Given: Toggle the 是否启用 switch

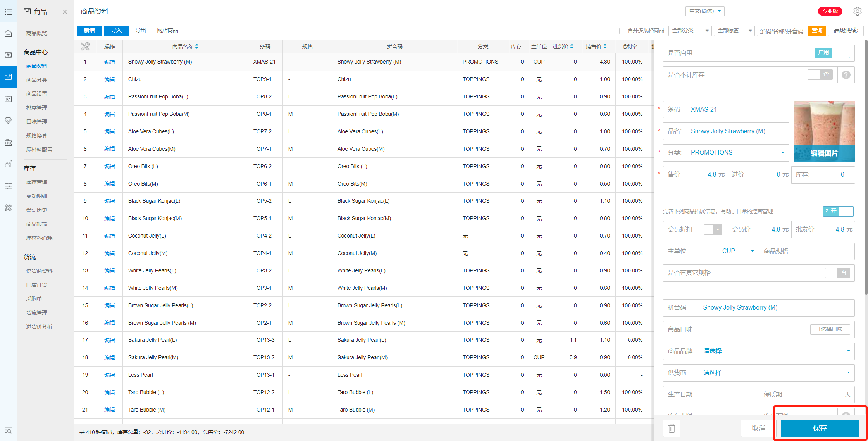Looking at the screenshot, I should [x=832, y=53].
